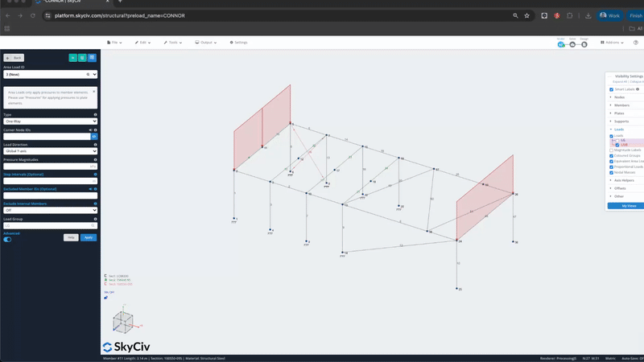Click the Solve stage icon
Image resolution: width=644 pixels, height=362 pixels.
(x=572, y=44)
